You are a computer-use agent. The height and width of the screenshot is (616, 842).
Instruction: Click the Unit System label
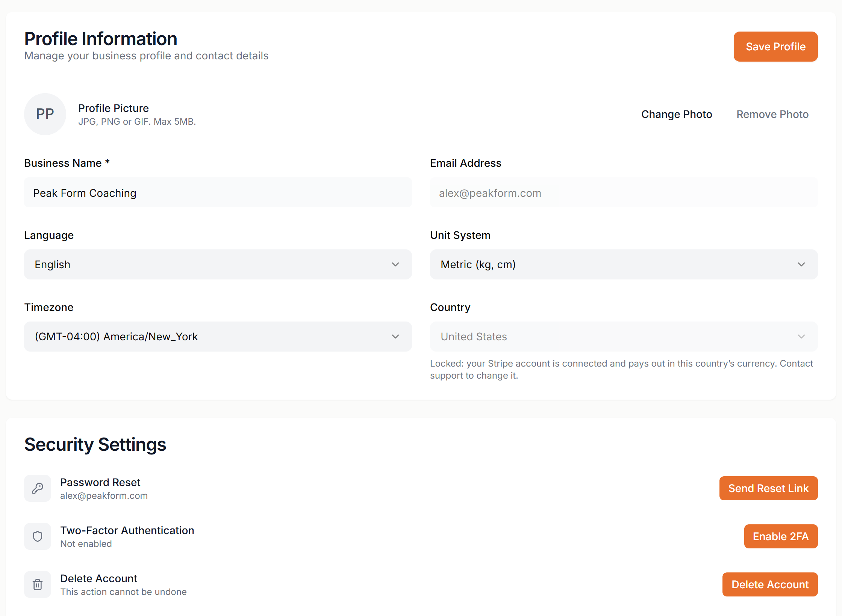[x=460, y=235]
